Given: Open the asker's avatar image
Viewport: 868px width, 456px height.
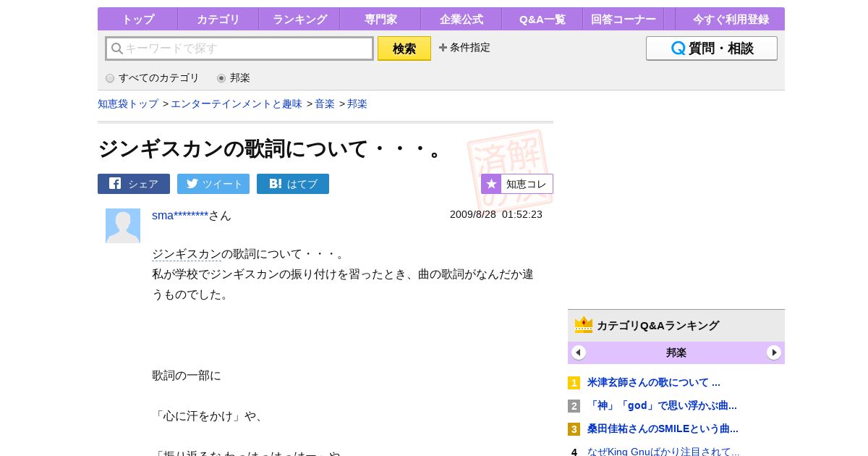Looking at the screenshot, I should tap(123, 226).
